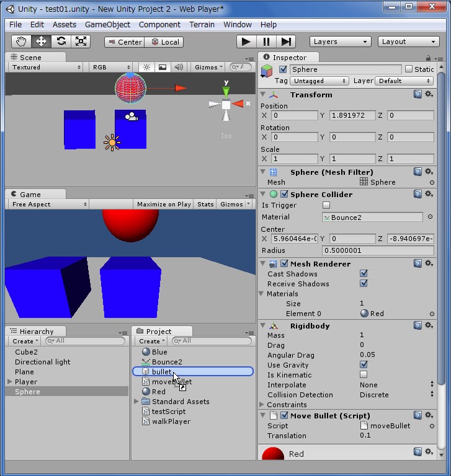
Task: Select the Hand tool in toolbar
Action: 22,42
